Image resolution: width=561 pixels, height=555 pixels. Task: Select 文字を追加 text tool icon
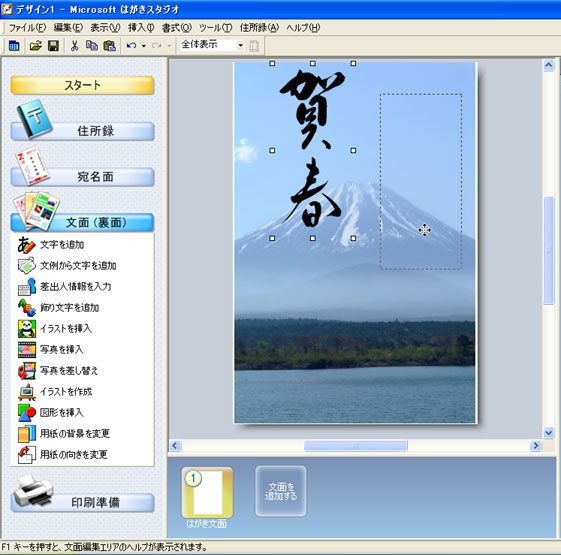(26, 245)
